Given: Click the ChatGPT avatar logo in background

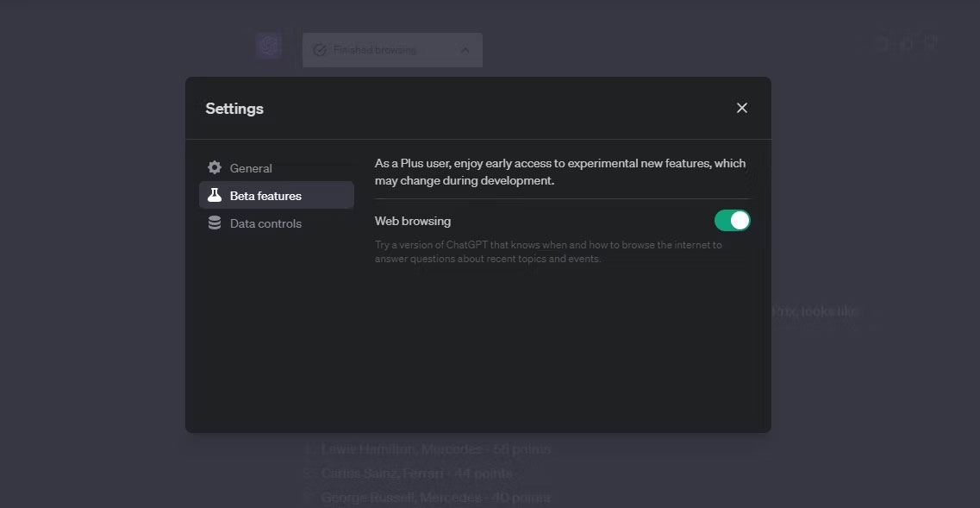Looking at the screenshot, I should pos(269,46).
